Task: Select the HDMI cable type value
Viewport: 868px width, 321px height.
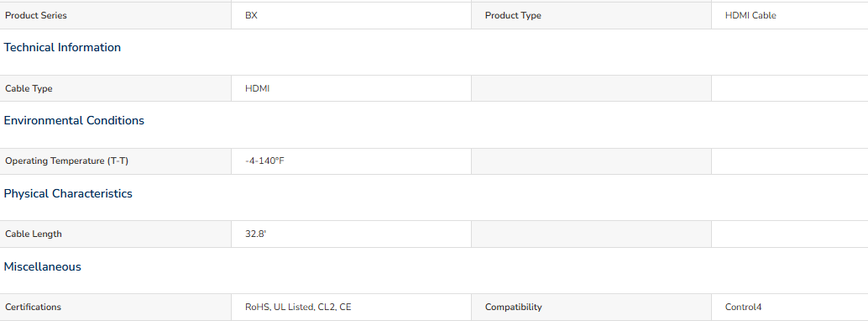Action: 258,89
